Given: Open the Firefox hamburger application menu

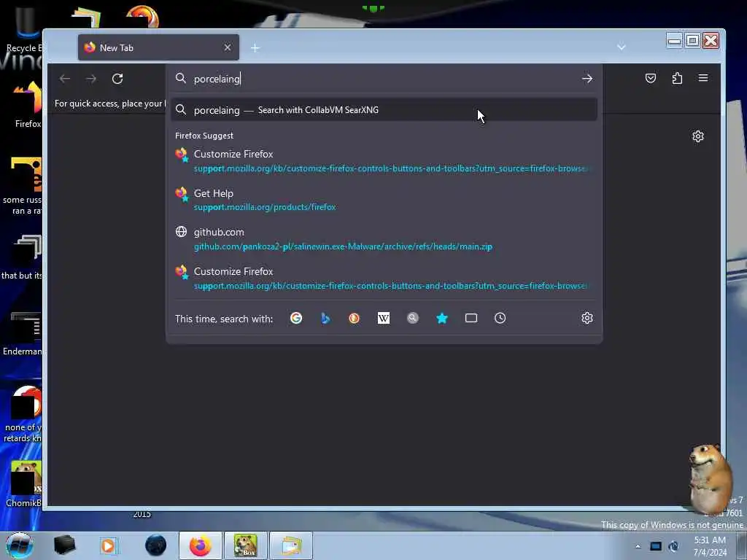Looking at the screenshot, I should pos(703,78).
